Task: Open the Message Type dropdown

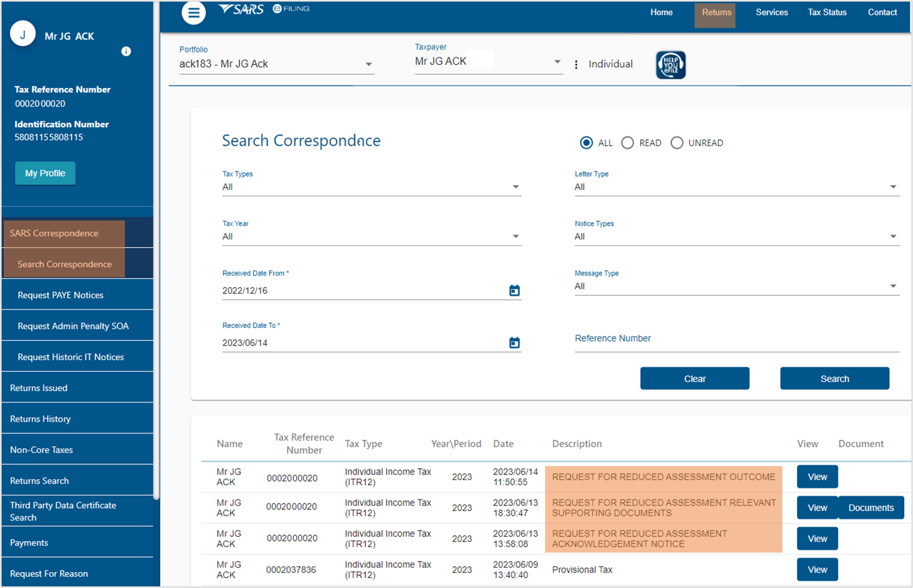Action: pos(737,286)
